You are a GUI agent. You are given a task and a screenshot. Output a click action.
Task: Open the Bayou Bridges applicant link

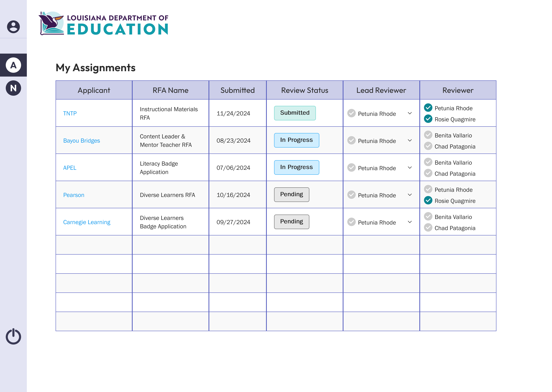click(81, 141)
